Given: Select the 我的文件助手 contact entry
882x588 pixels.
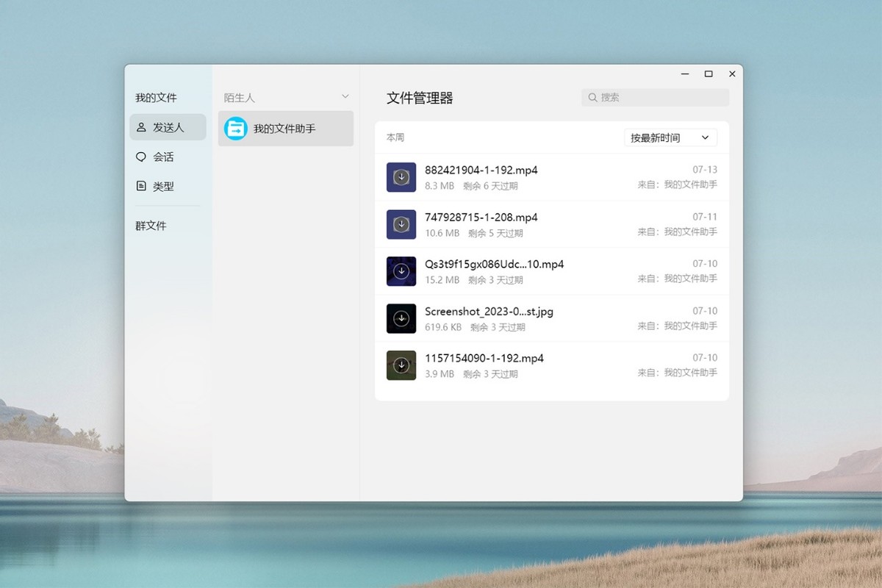Looking at the screenshot, I should coord(285,128).
